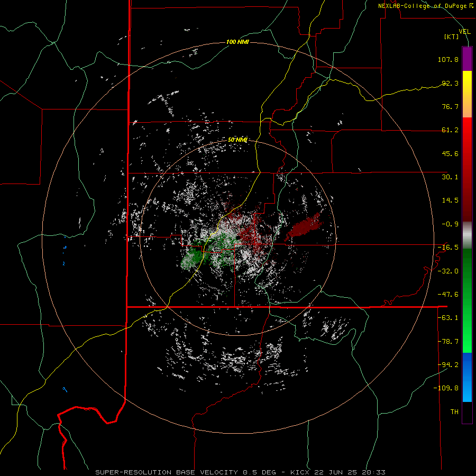Click the 30.1 velocity scale value

click(450, 177)
